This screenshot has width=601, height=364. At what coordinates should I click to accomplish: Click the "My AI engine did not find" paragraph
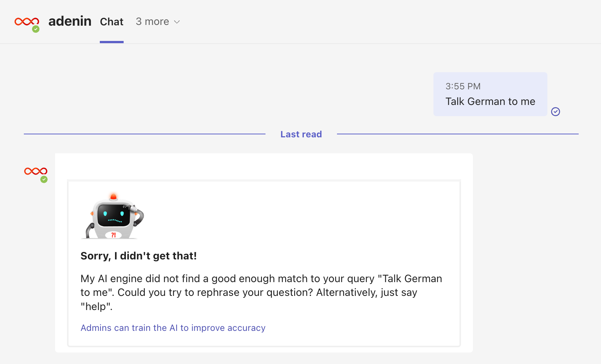tap(261, 293)
